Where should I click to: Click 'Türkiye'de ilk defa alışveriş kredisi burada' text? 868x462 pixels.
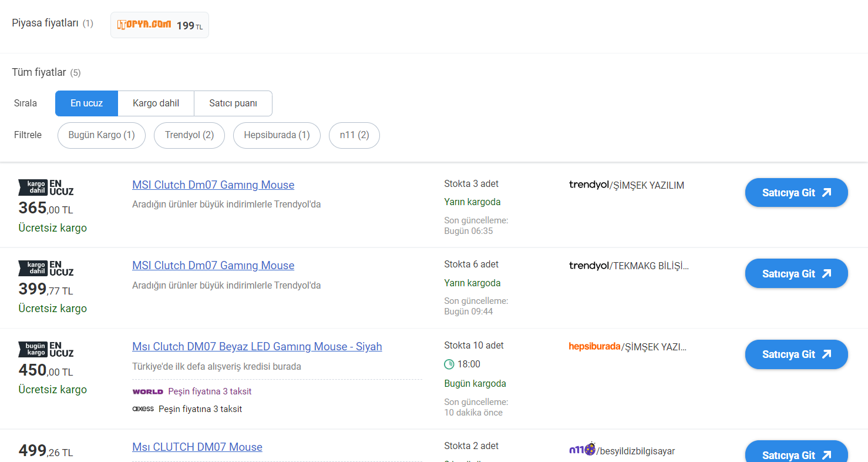[x=217, y=367]
